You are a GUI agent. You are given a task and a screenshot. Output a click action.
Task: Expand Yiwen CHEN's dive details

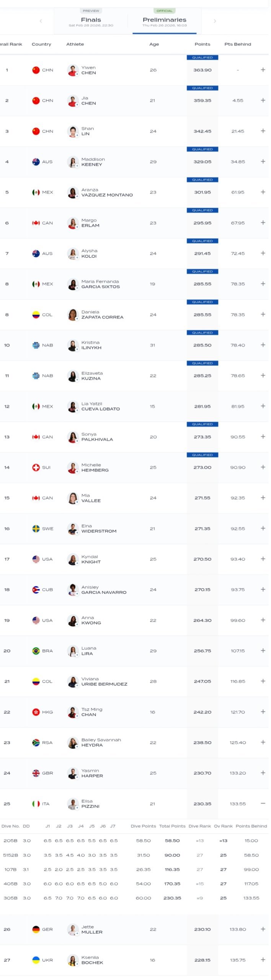pyautogui.click(x=263, y=70)
